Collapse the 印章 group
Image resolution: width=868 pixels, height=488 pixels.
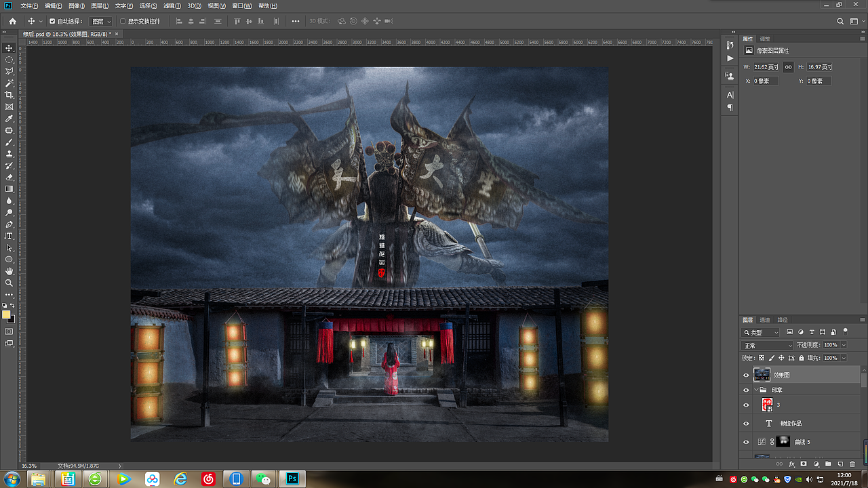tap(756, 390)
